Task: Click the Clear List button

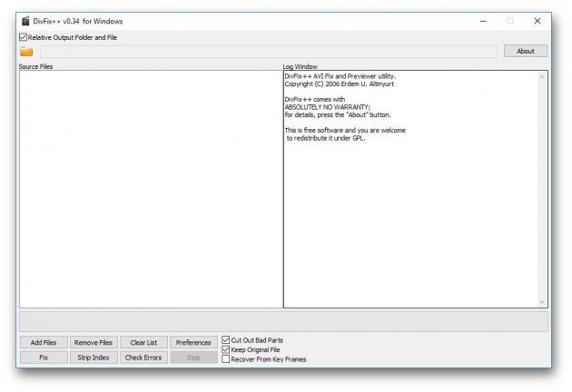Action: point(143,342)
